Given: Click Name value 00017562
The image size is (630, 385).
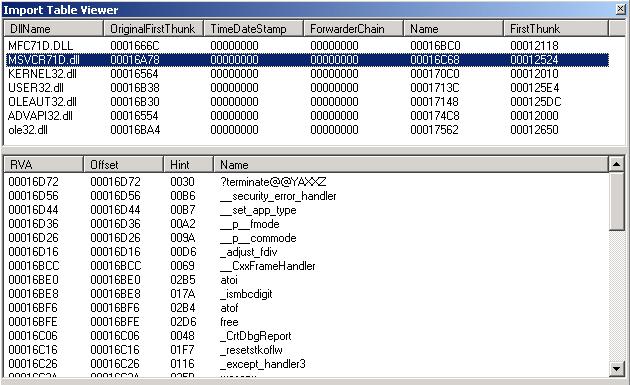Looking at the screenshot, I should point(434,130).
